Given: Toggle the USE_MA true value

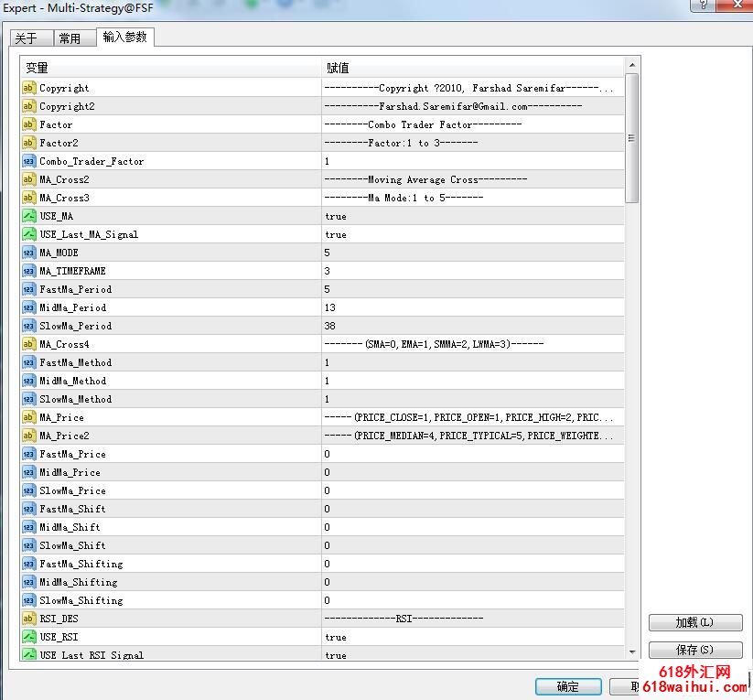Looking at the screenshot, I should 336,216.
